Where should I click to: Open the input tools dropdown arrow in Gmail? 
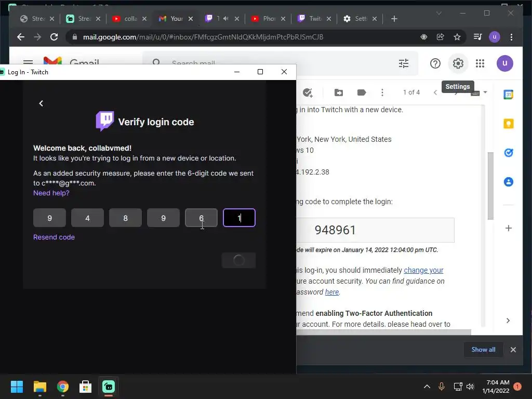coord(485,92)
